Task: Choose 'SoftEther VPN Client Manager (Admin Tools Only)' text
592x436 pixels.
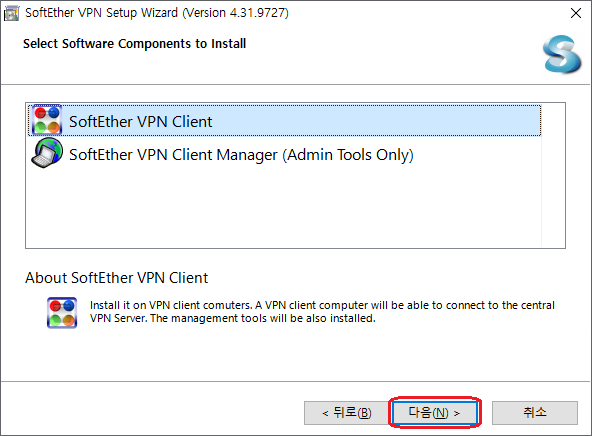Action: click(x=241, y=155)
